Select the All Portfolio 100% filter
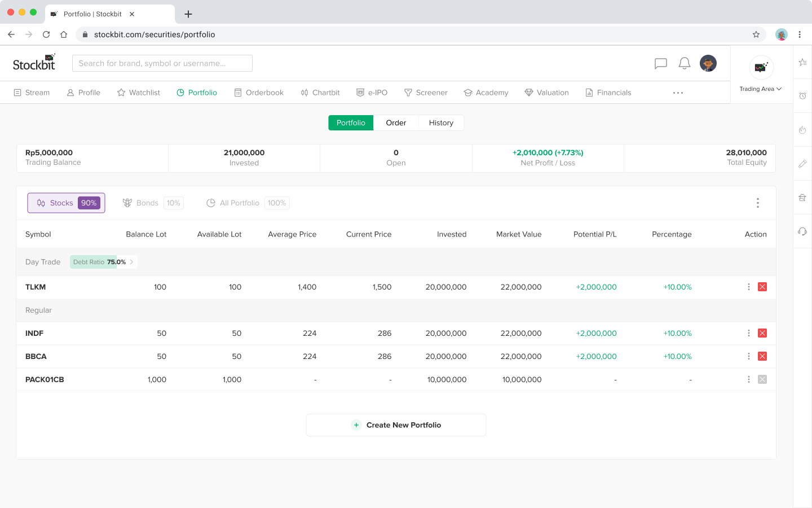812x508 pixels. click(248, 203)
